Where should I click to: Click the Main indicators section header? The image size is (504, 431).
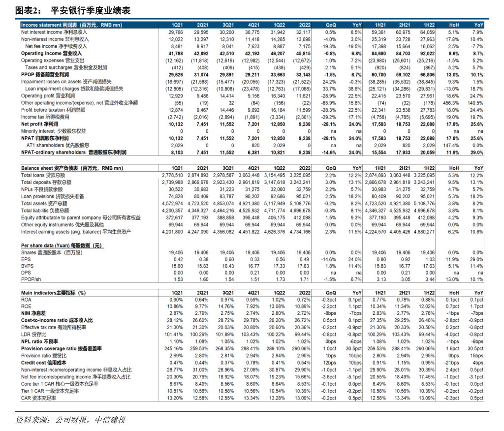click(53, 293)
